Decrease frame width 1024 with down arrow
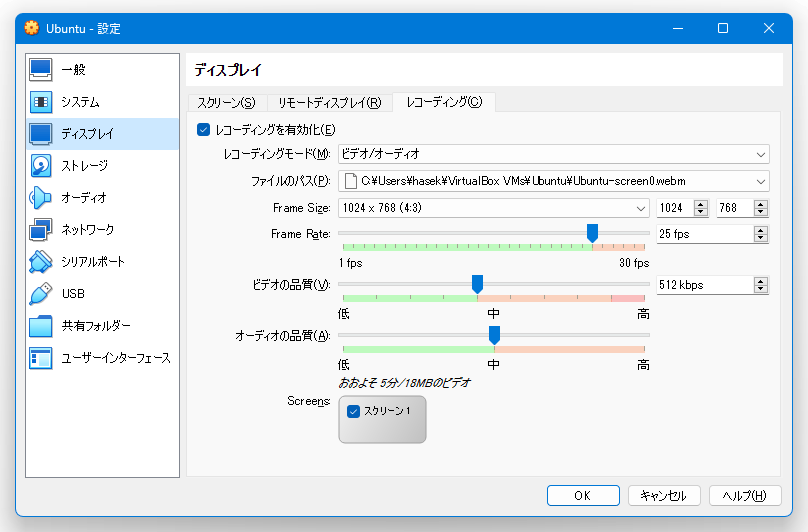Screen dimensions: 808x532 pos(700,212)
